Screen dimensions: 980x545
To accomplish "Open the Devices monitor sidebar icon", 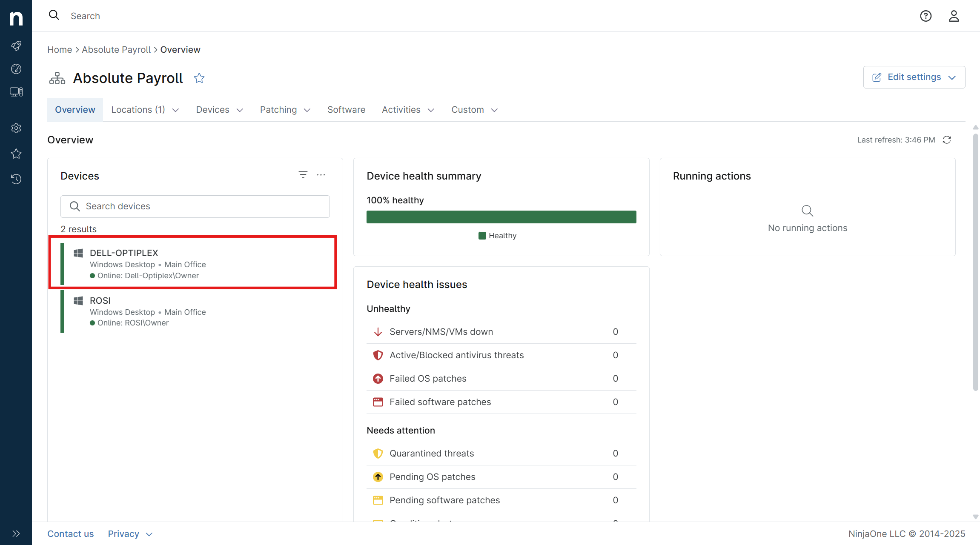I will (x=16, y=92).
